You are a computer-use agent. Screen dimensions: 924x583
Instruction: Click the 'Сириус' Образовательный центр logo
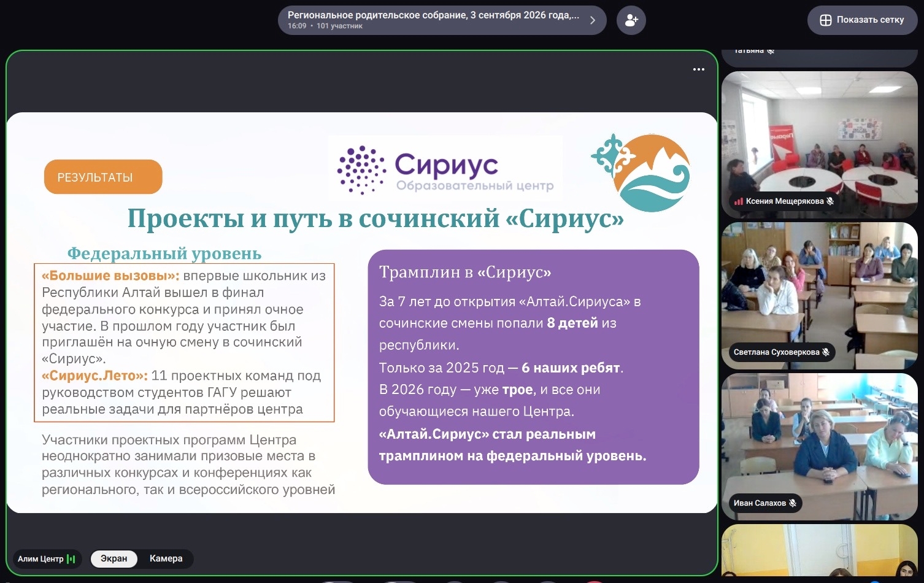445,169
